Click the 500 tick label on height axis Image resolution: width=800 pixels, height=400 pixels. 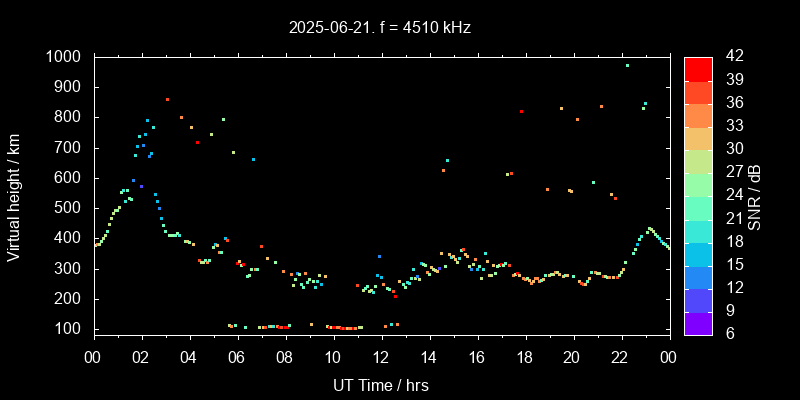pos(70,208)
